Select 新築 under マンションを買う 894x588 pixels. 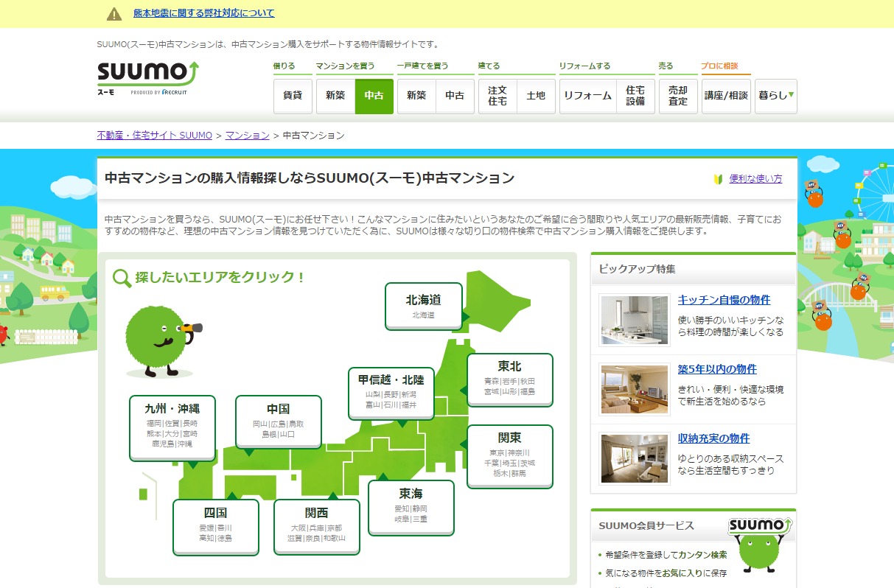tap(335, 97)
